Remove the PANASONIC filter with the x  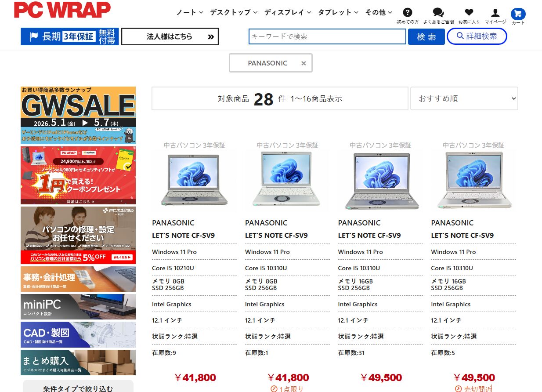click(x=304, y=63)
